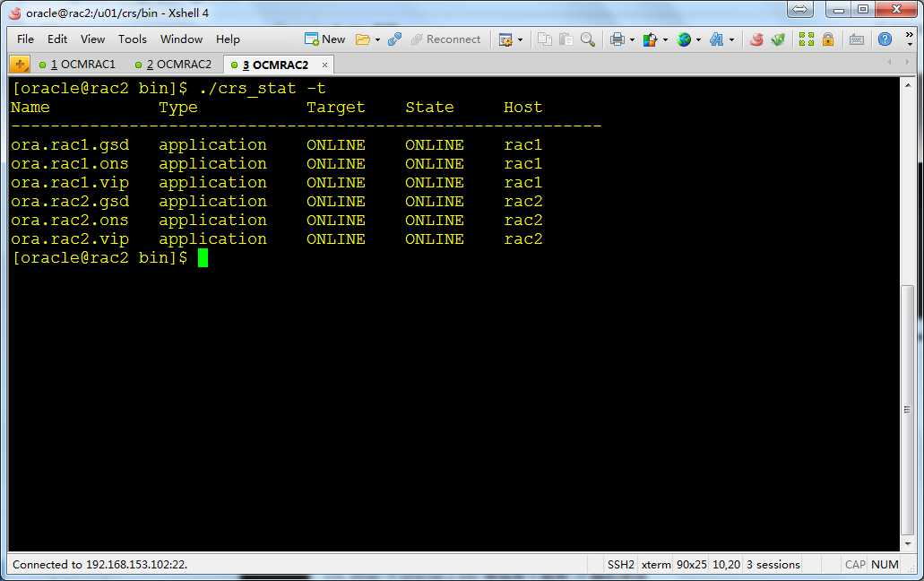The image size is (924, 581).
Task: Click the ora.rac1.ons resource name
Action: tap(70, 164)
